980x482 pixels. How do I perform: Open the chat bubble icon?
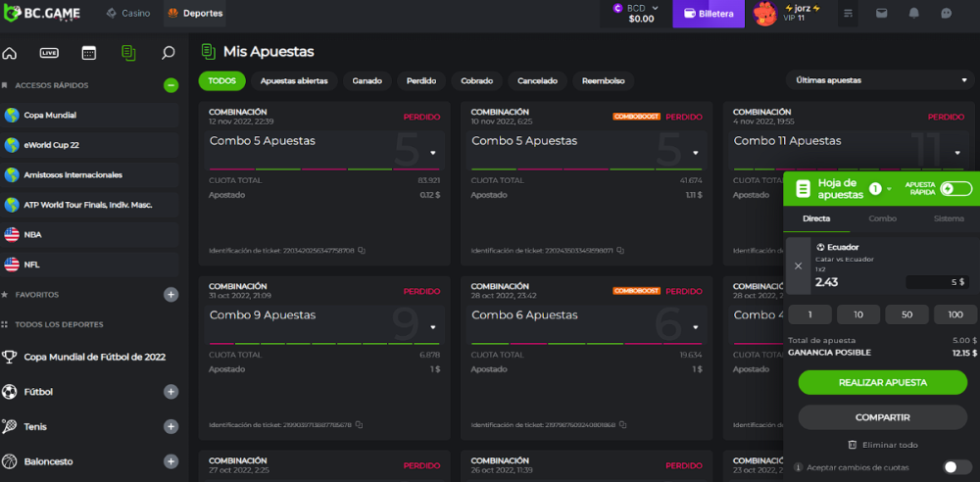946,14
